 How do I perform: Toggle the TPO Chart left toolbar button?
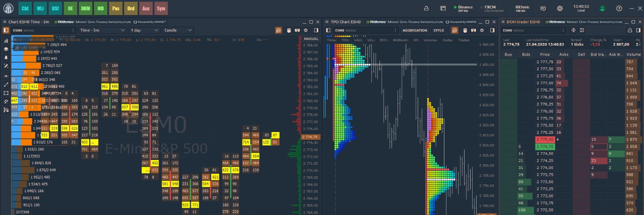328,30
